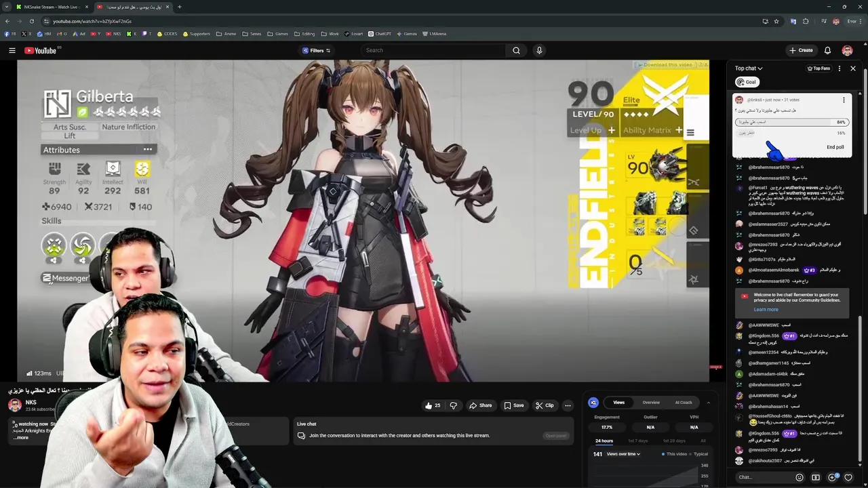Send a heart reaction in chat
The width and height of the screenshot is (868, 488).
click(848, 477)
